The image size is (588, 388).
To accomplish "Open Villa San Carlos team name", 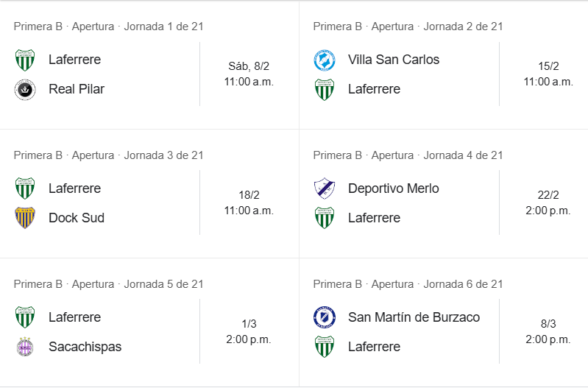I will point(394,60).
